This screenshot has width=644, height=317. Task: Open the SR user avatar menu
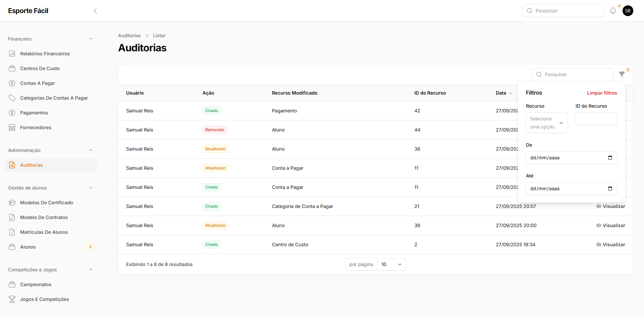628,11
